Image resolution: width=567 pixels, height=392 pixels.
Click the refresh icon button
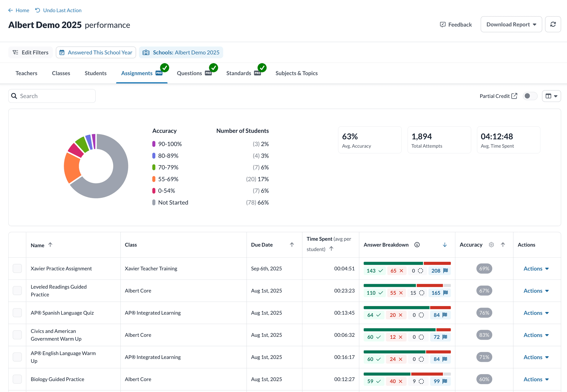pyautogui.click(x=553, y=25)
